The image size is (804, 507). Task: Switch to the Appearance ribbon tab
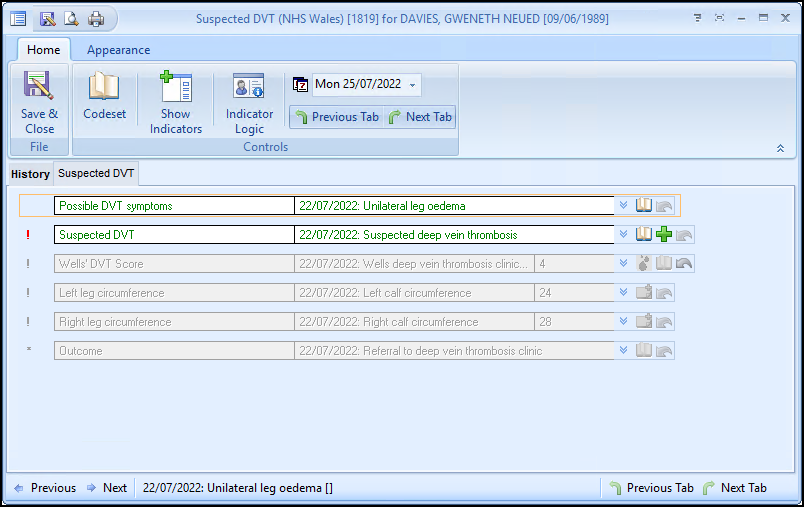point(118,50)
